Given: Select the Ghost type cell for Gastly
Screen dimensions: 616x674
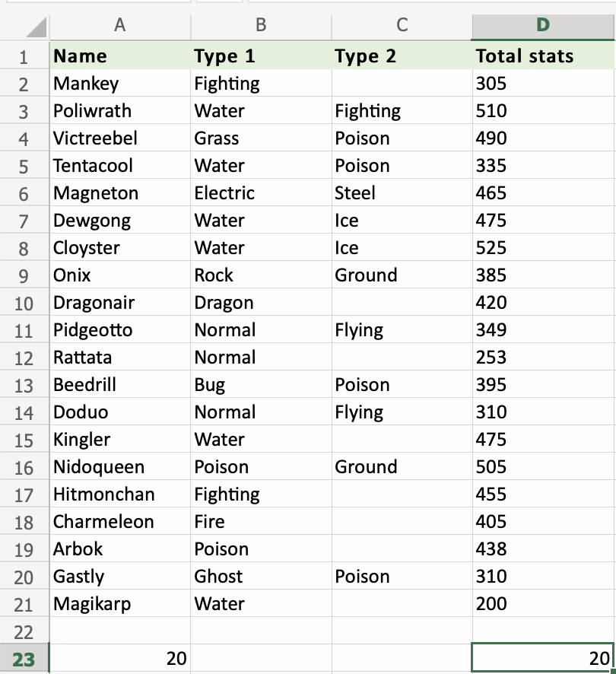Looking at the screenshot, I should pyautogui.click(x=261, y=577).
